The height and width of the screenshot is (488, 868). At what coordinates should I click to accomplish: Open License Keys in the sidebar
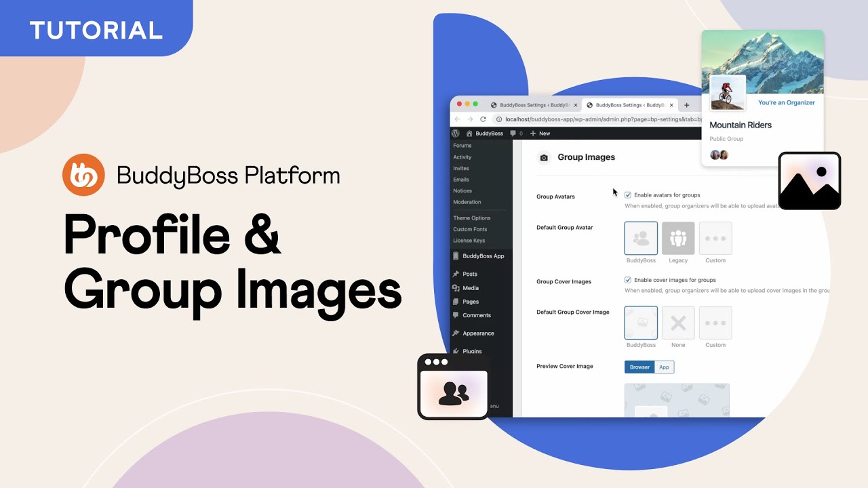click(469, 241)
